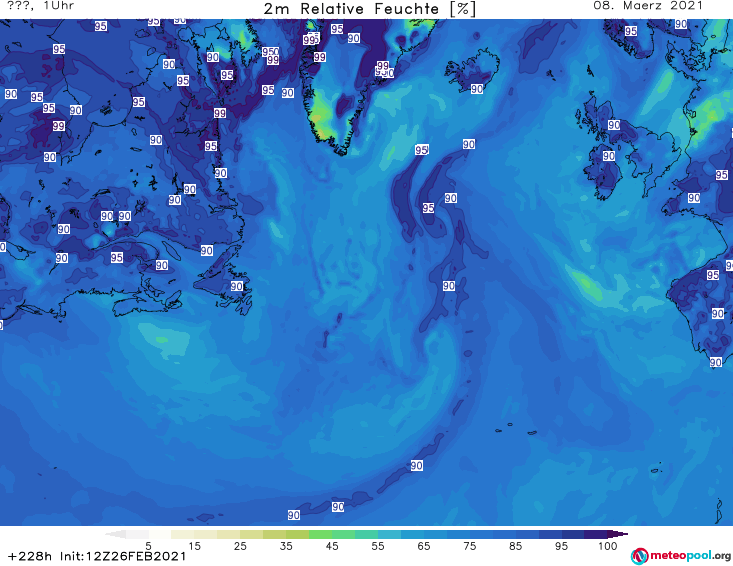Click the legend tick value 95

coord(561,546)
